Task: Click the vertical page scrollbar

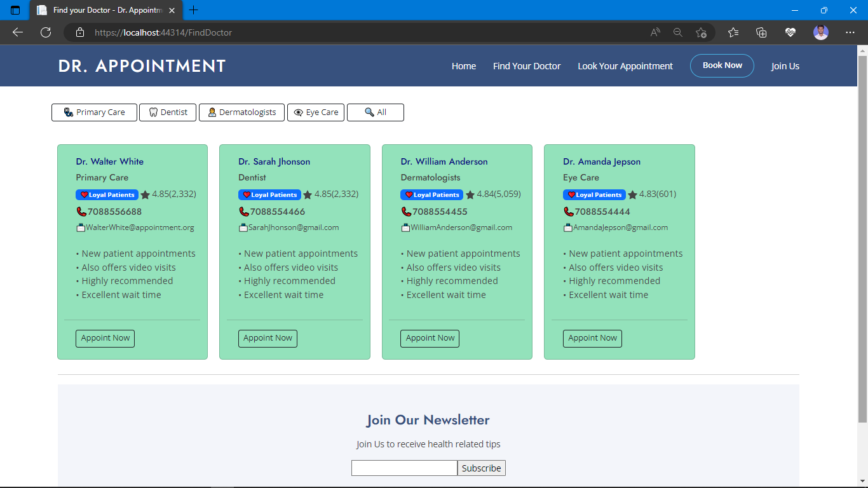Action: (862, 239)
